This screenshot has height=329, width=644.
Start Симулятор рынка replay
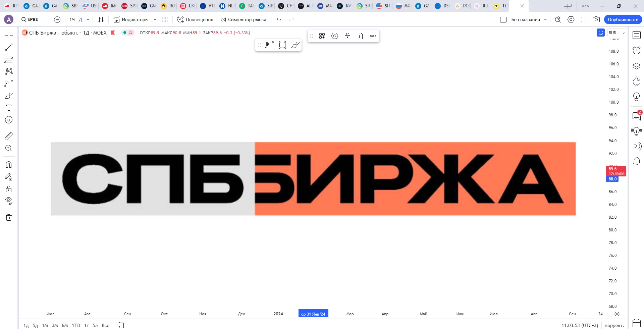(x=244, y=19)
